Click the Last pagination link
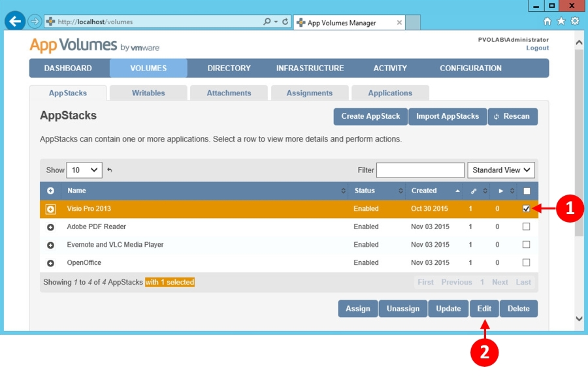The image size is (588, 376). pyautogui.click(x=523, y=282)
